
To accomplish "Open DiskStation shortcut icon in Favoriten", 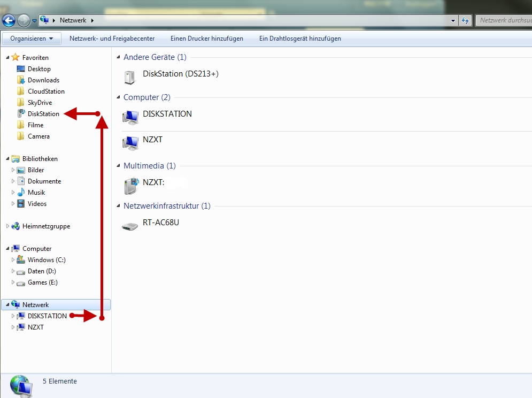I will tap(21, 113).
